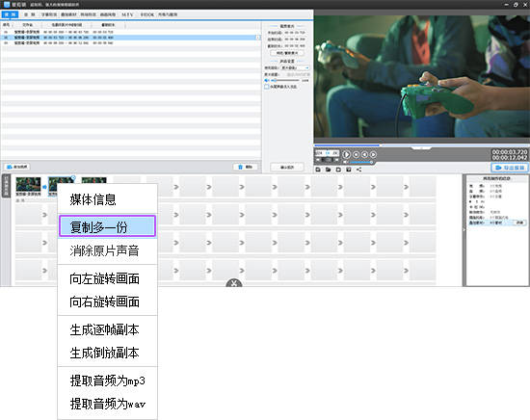This screenshot has height=420, width=530.
Task: Click the preview playback progress bar
Action: pos(422,145)
